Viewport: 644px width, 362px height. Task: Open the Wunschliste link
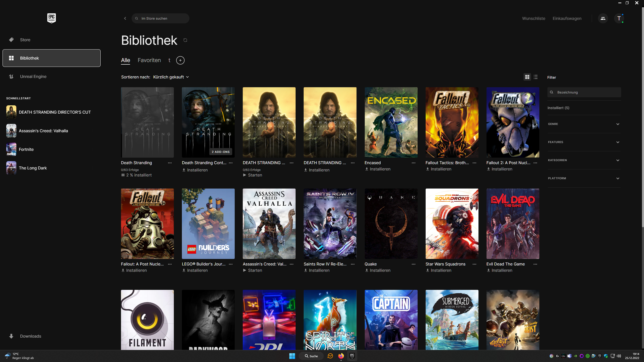(x=534, y=18)
